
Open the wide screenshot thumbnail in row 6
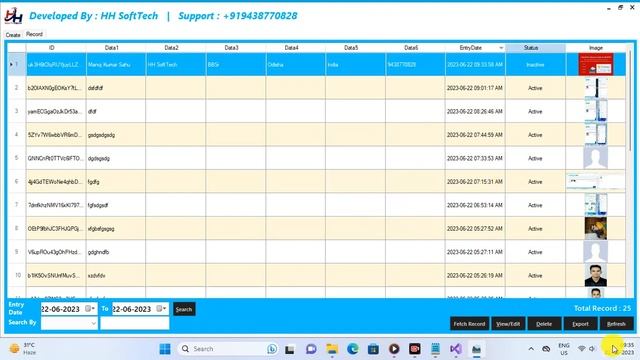click(x=596, y=182)
